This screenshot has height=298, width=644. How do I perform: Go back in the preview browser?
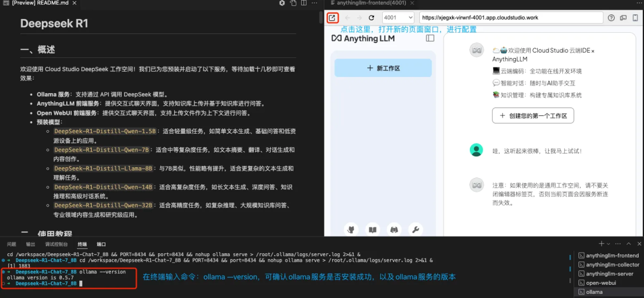click(x=348, y=18)
